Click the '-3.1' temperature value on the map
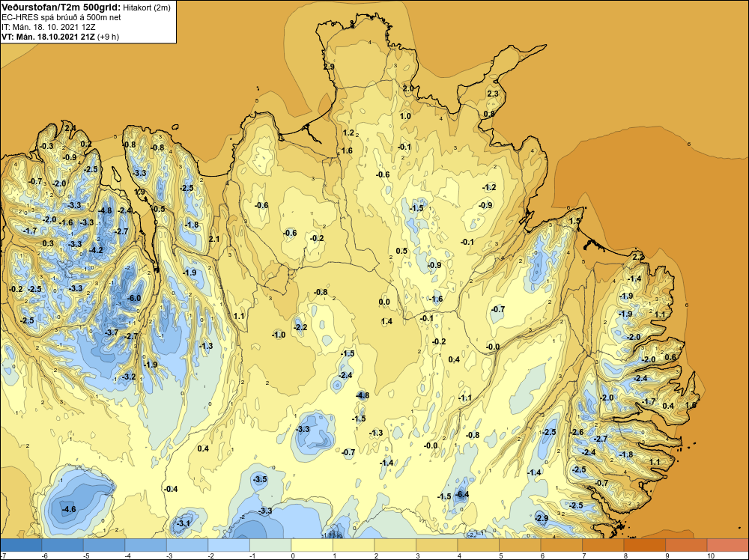The width and height of the screenshot is (749, 560). click(x=184, y=523)
